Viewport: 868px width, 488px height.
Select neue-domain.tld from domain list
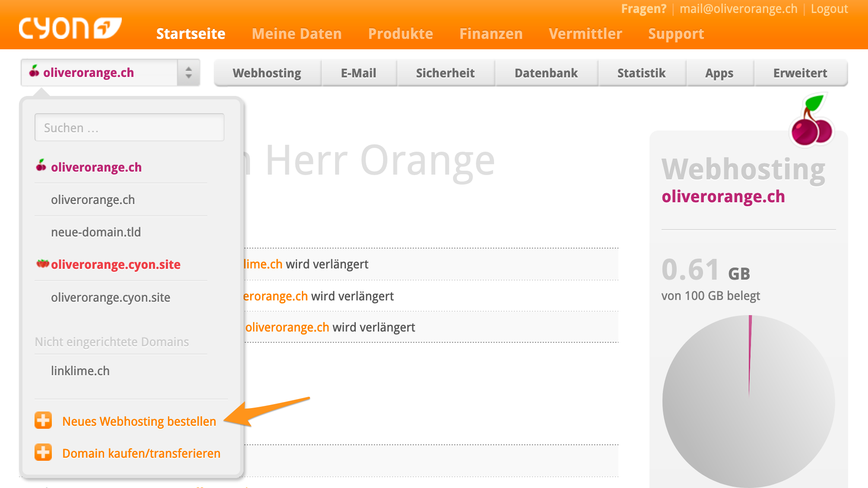click(96, 232)
